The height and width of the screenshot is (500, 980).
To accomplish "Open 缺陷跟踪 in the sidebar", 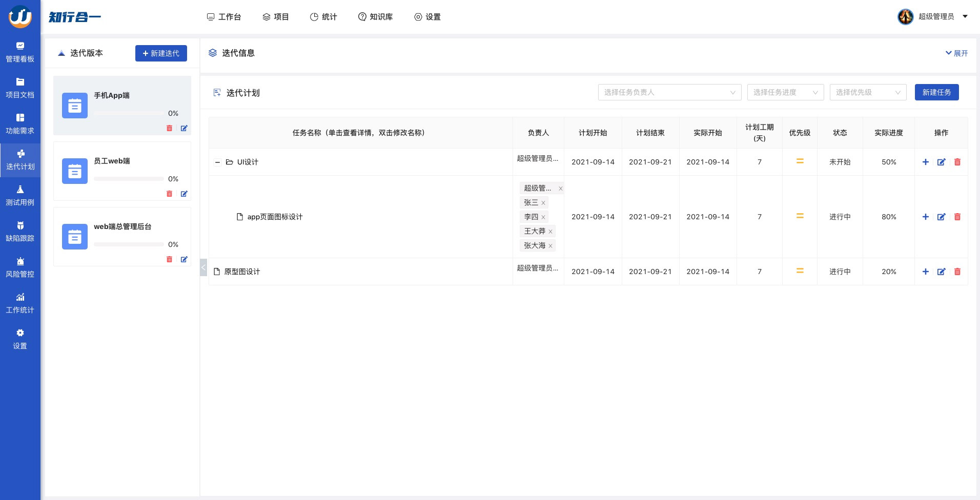I will pyautogui.click(x=20, y=232).
